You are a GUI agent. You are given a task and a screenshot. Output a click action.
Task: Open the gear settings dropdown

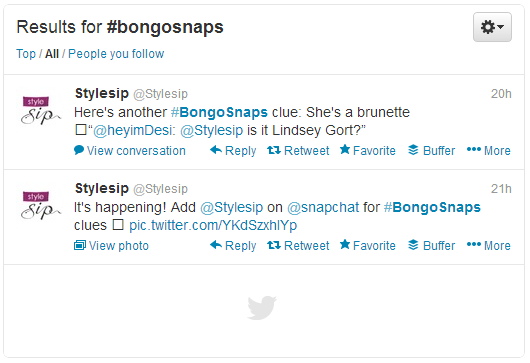tap(492, 27)
